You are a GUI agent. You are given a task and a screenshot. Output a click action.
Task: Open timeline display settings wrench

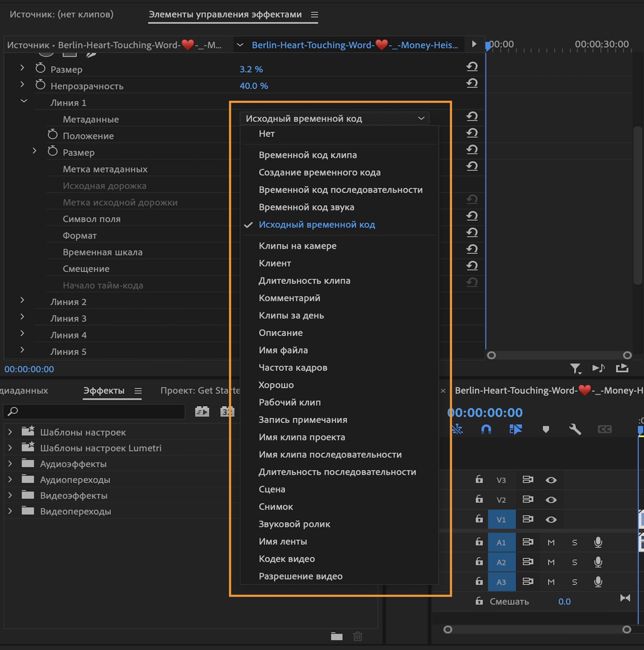tap(575, 429)
